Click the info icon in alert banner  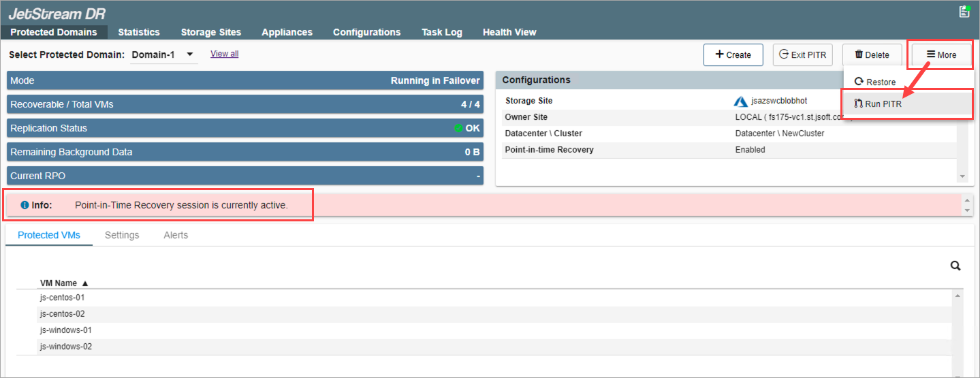(x=25, y=205)
